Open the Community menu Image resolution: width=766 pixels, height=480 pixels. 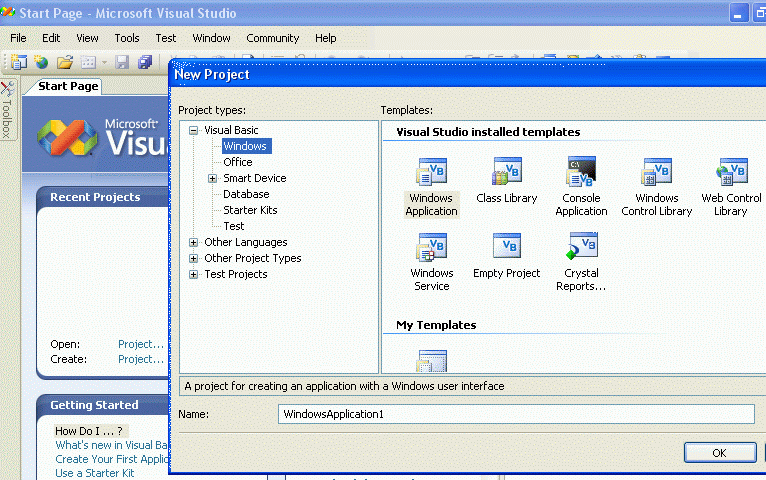(273, 38)
